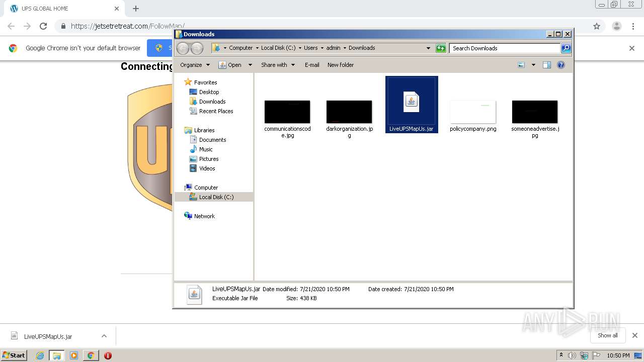Screen dimensions: 644x362
Task: Open Windows Media Player from taskbar
Action: click(74, 355)
